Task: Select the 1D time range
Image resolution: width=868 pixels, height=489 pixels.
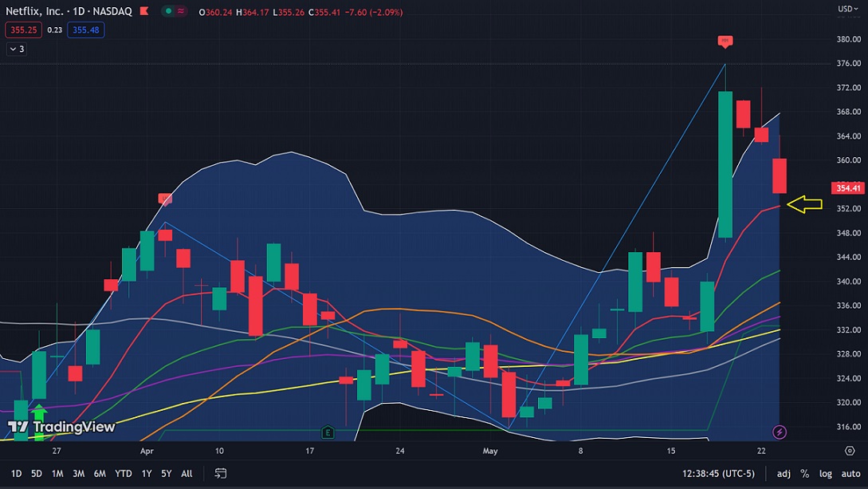Action: click(17, 474)
